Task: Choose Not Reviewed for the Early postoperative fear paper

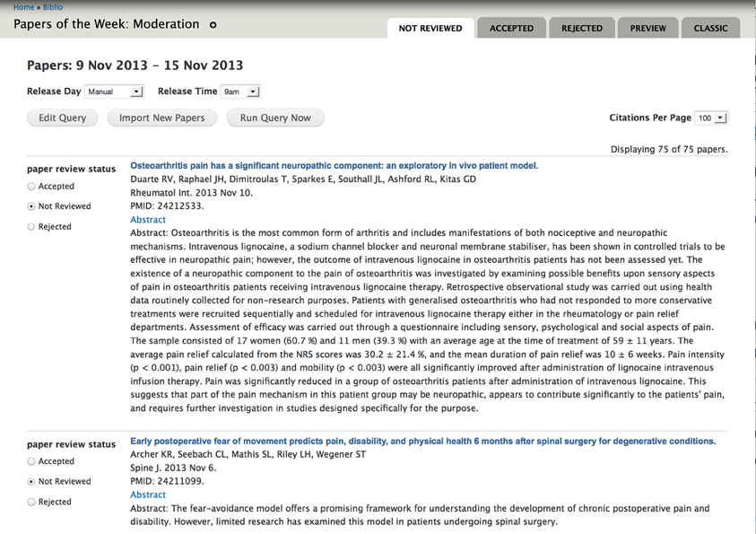Action: tap(31, 481)
